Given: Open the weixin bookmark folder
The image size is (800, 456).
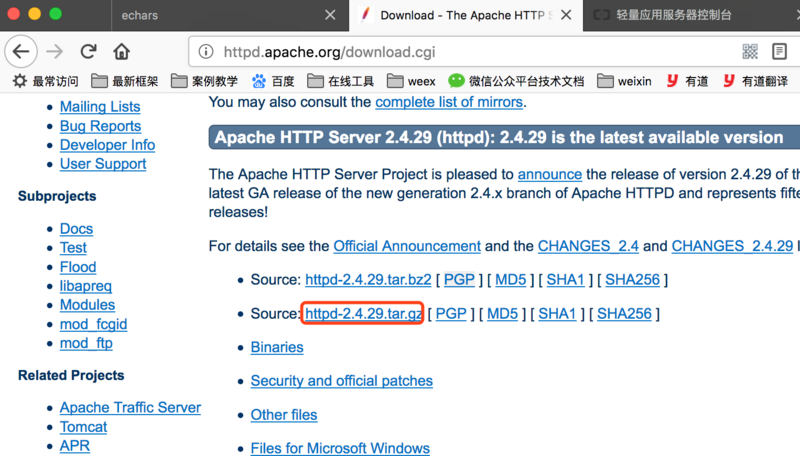Looking at the screenshot, I should (624, 81).
